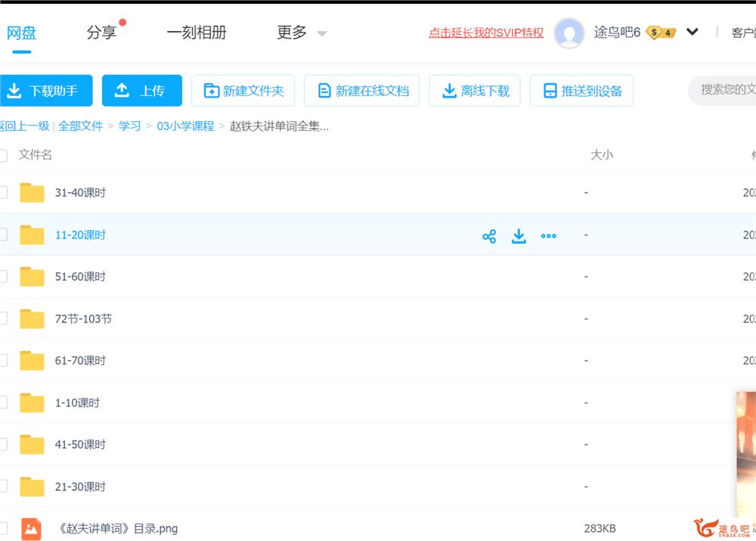Tick the checkbox for 1-10课时
The width and height of the screenshot is (756, 541).
pos(3,403)
